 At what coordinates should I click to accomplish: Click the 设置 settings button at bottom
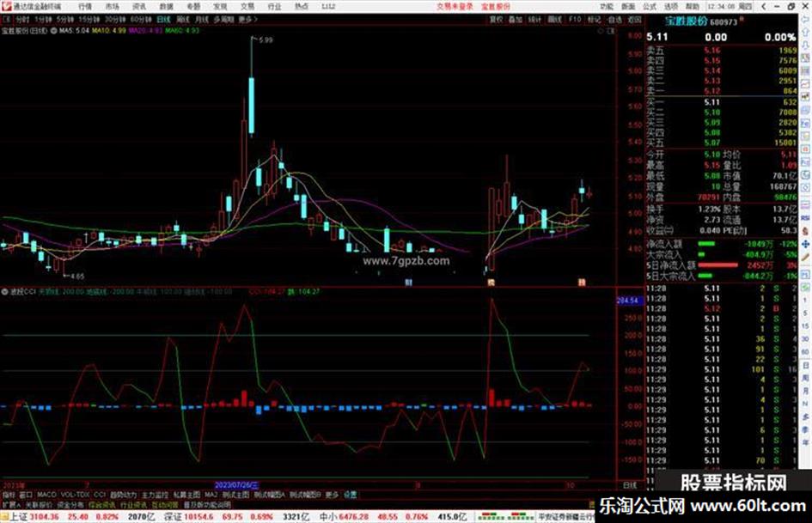[350, 495]
